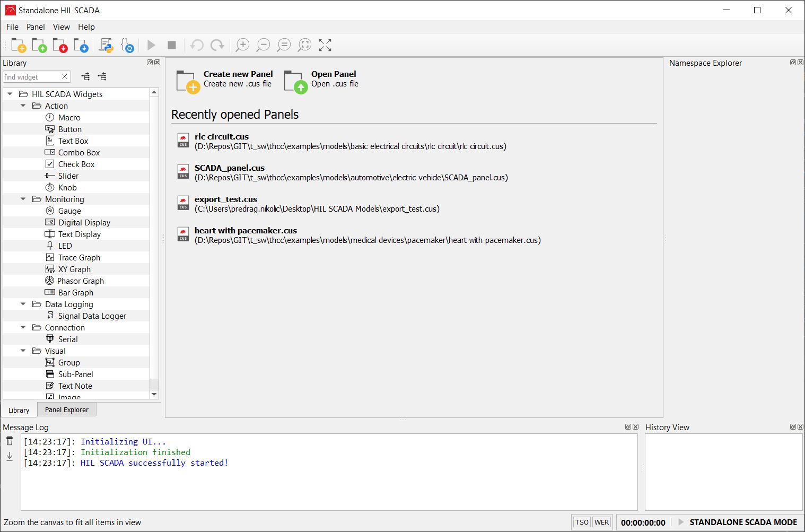This screenshot has height=532, width=805.
Task: Click the find widget search field
Action: point(32,77)
